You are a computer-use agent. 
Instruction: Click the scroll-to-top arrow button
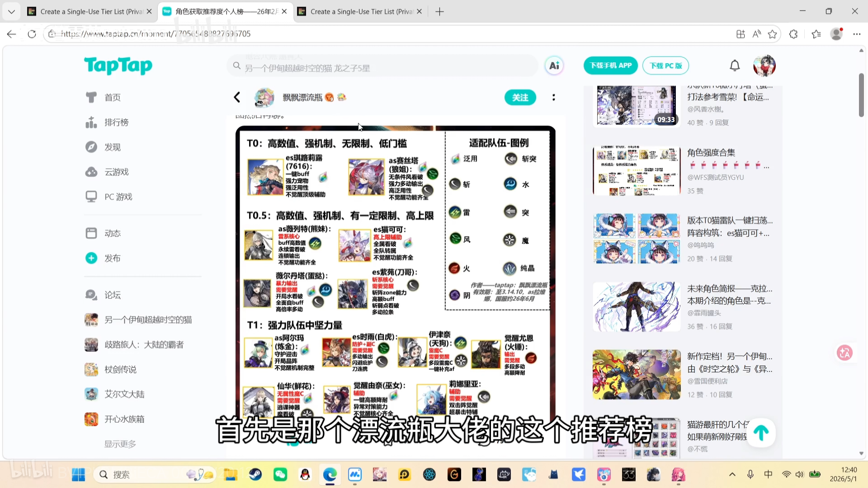tap(761, 433)
